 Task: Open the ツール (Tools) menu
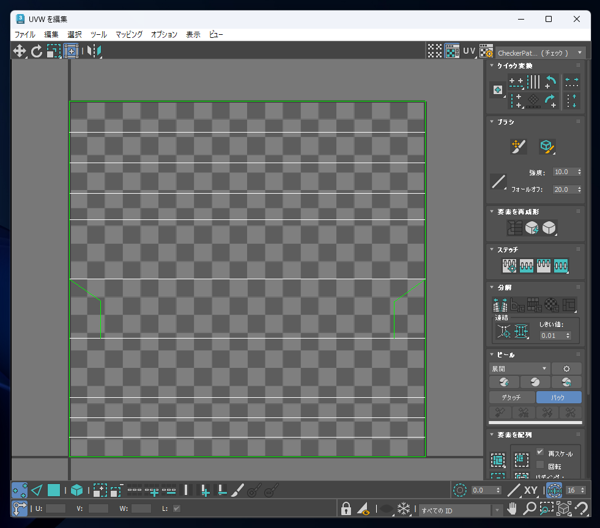[98, 34]
